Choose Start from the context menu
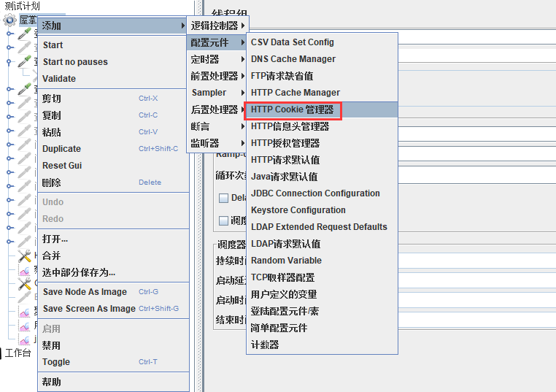The image size is (556, 392). [x=112, y=45]
